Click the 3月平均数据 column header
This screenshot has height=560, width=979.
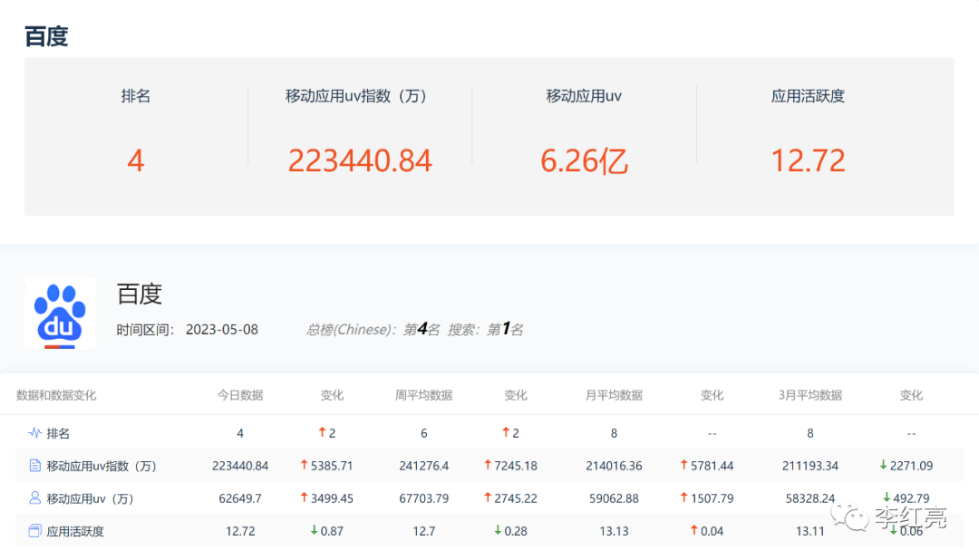(809, 395)
